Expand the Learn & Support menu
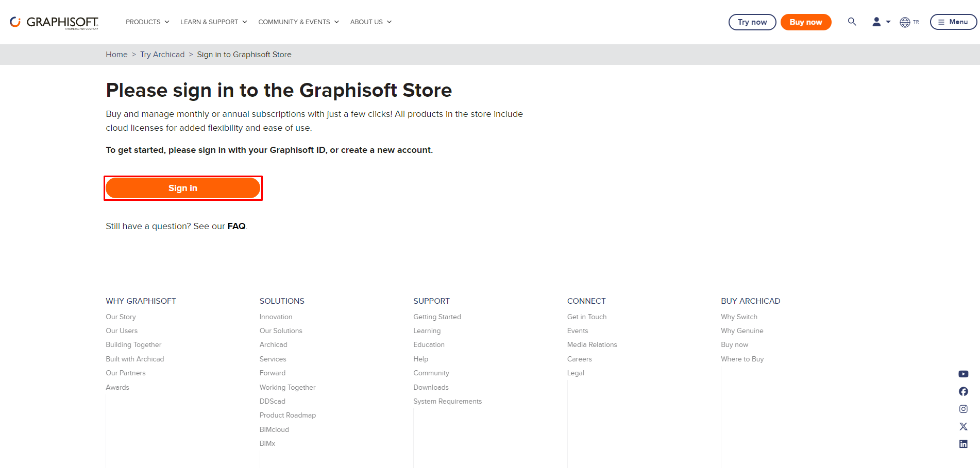 pos(214,22)
